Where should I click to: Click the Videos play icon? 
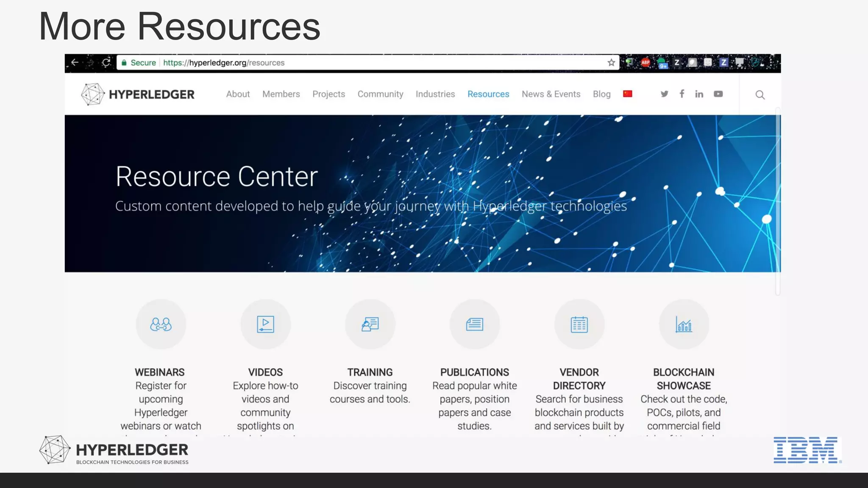(265, 324)
